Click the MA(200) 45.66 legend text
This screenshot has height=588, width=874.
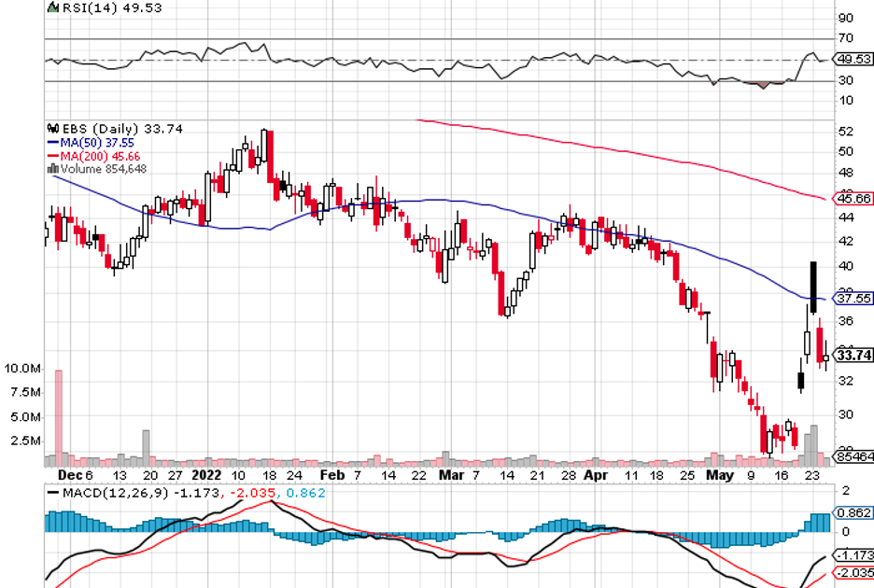pos(97,156)
